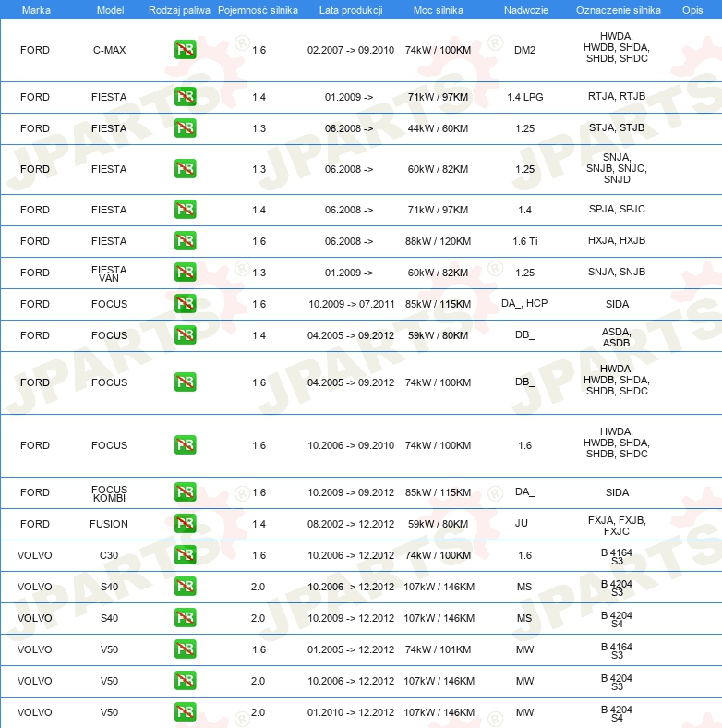The height and width of the screenshot is (728, 722).
Task: Click the fuel icon in the Focus 10.2006 -> 09.2010 row
Action: (186, 444)
